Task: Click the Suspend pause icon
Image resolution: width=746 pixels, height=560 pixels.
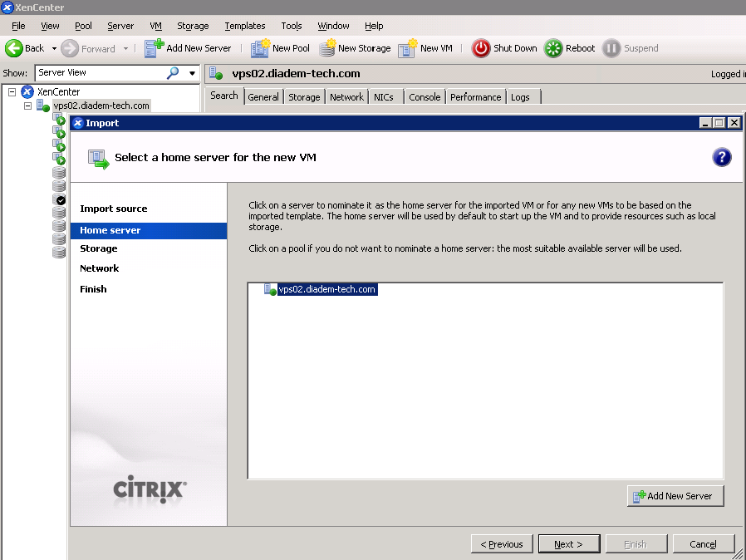Action: click(x=611, y=48)
